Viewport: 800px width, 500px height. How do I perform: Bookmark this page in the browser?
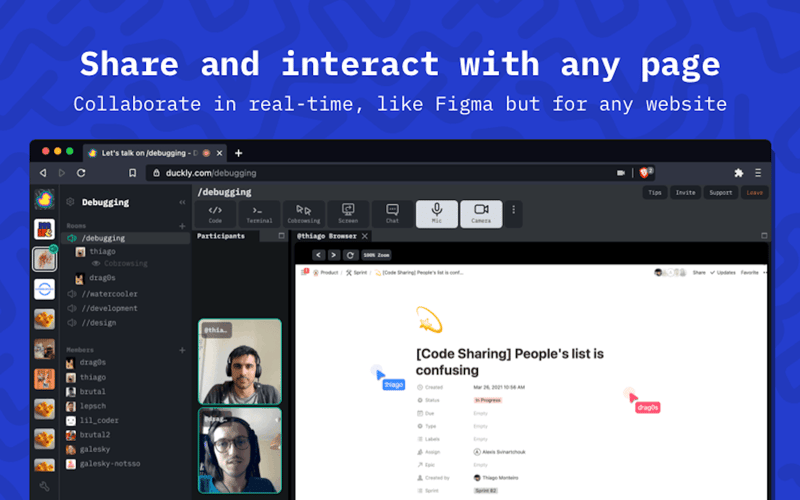[132, 173]
